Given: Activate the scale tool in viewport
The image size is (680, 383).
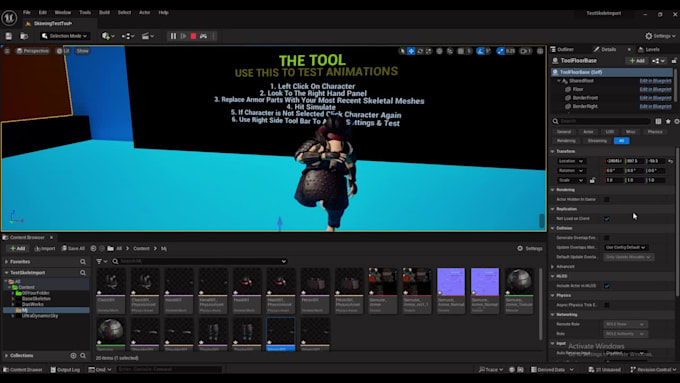Looking at the screenshot, I should pyautogui.click(x=428, y=51).
